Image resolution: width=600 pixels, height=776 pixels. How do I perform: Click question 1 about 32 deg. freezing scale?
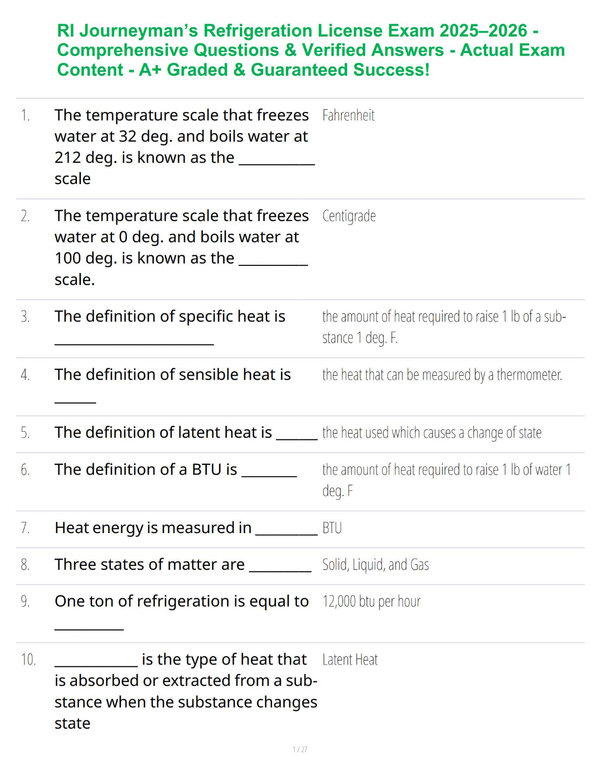184,147
